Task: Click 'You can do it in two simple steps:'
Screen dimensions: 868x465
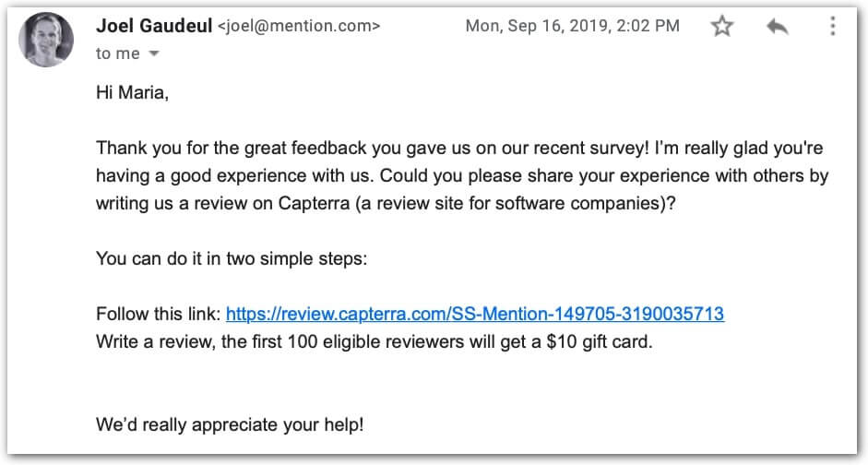Action: [x=232, y=258]
